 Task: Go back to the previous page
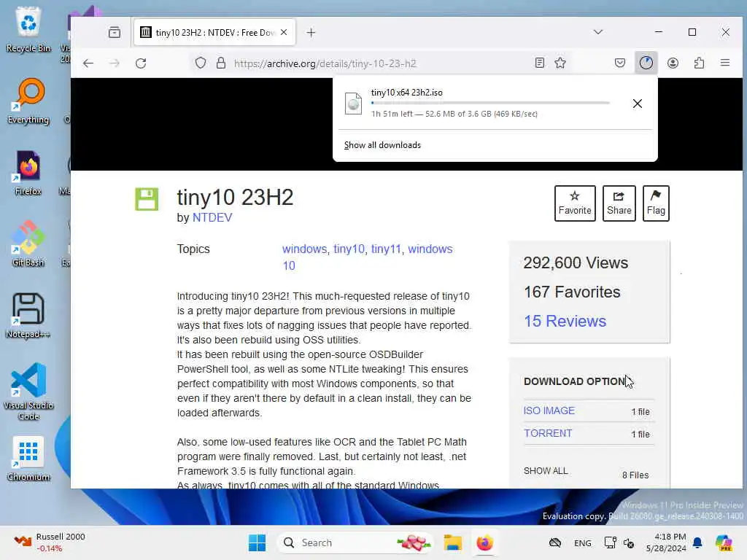coord(88,63)
